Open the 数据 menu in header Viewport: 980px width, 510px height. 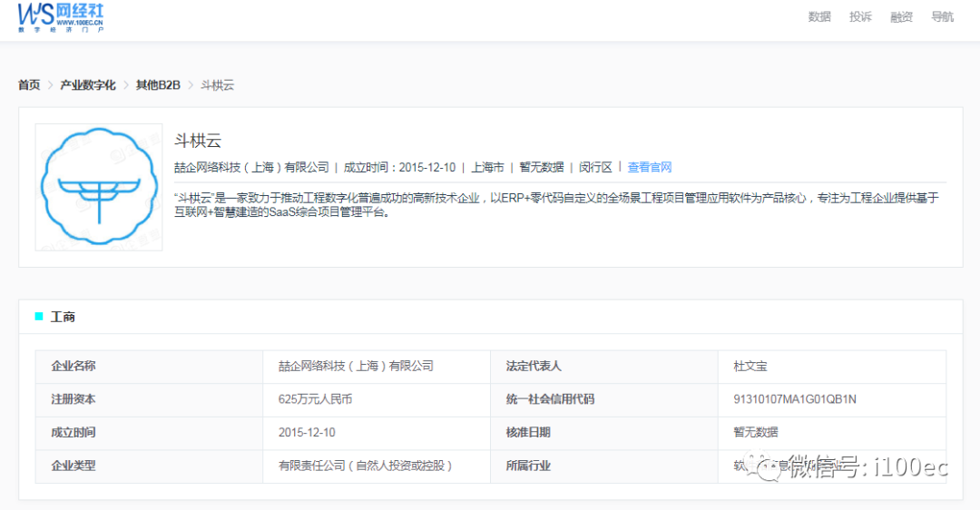click(818, 17)
